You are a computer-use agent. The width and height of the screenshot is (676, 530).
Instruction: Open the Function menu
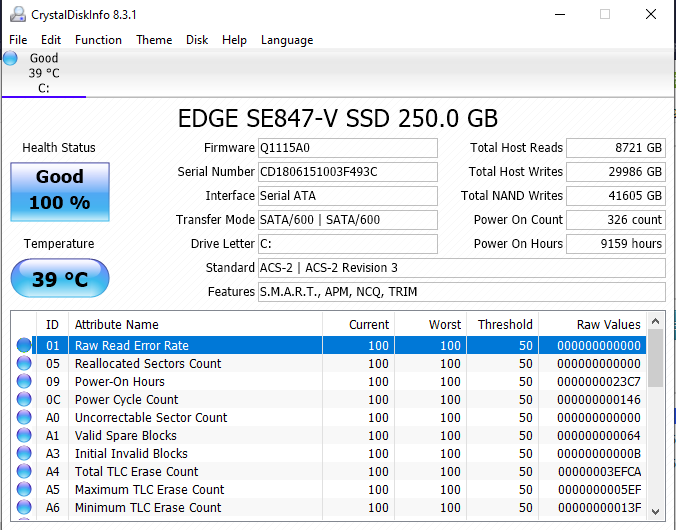[x=98, y=40]
